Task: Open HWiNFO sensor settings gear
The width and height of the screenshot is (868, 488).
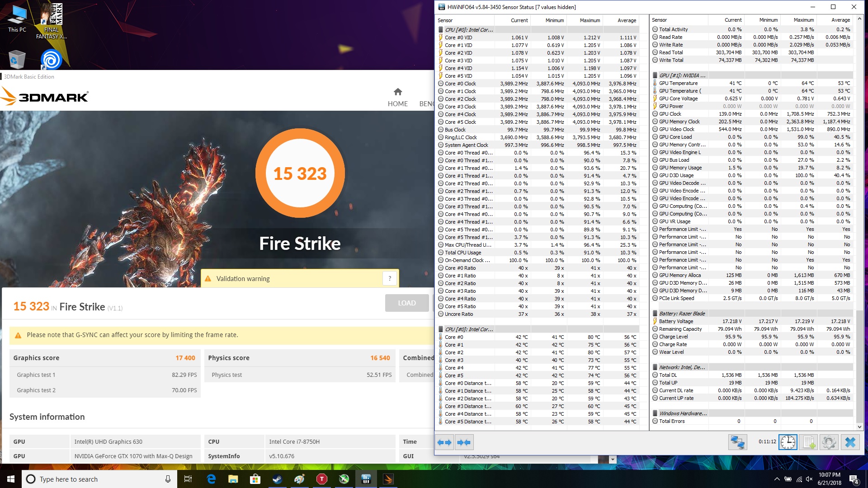Action: pos(829,442)
